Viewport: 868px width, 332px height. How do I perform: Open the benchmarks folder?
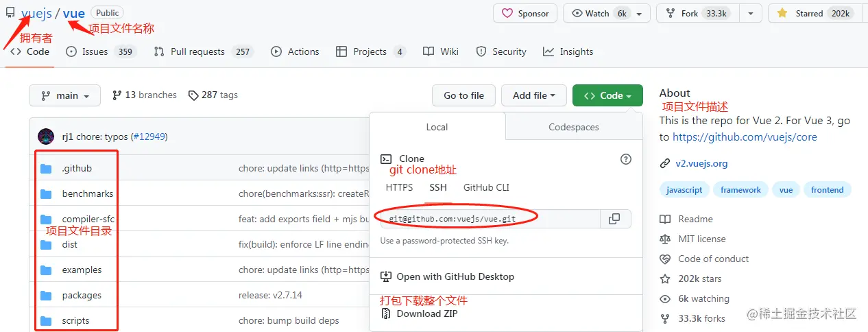click(x=88, y=193)
